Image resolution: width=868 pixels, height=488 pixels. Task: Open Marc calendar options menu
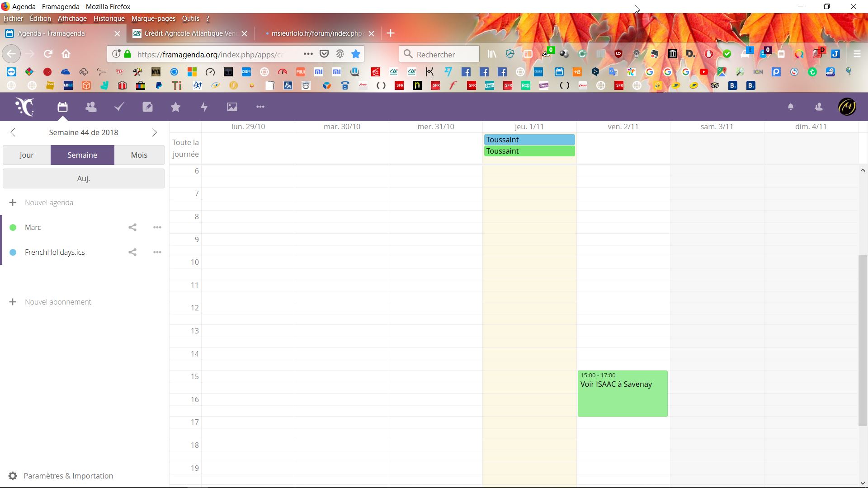[157, 228]
